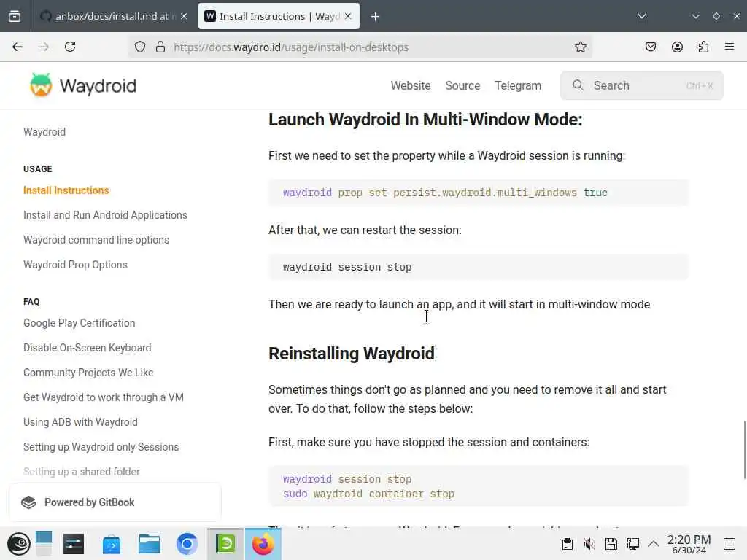The image size is (747, 560).
Task: Open the Firefox hamburger menu
Action: [x=729, y=47]
